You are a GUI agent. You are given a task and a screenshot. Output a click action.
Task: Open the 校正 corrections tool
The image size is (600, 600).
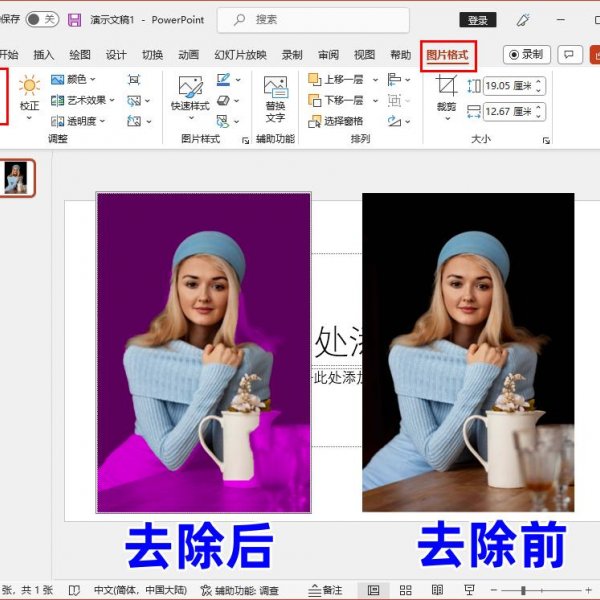(x=29, y=93)
